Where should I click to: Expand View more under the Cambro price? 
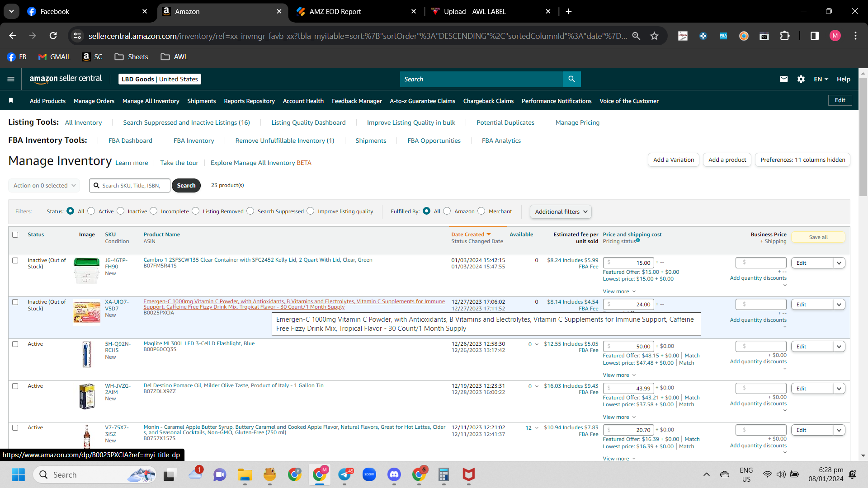pyautogui.click(x=619, y=291)
